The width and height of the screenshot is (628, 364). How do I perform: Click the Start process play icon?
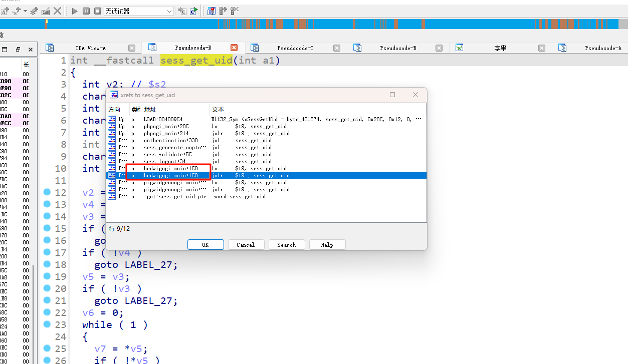click(x=75, y=11)
